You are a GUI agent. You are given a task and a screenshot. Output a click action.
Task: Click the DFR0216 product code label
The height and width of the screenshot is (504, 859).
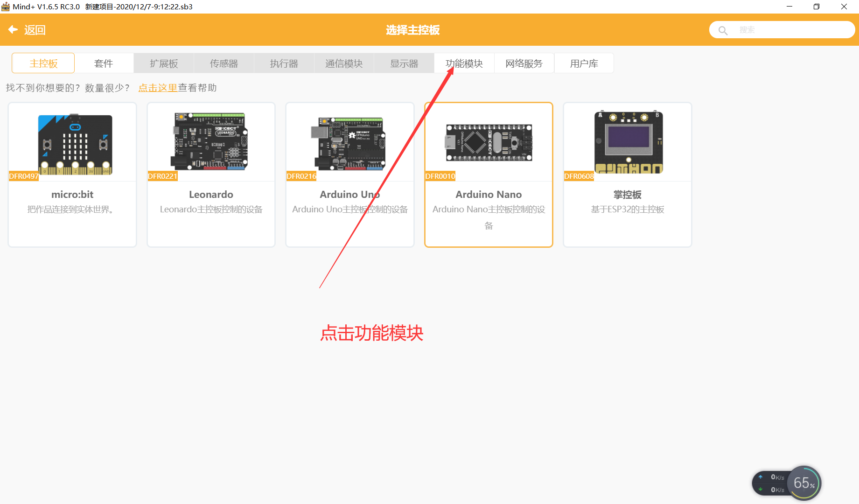[301, 176]
